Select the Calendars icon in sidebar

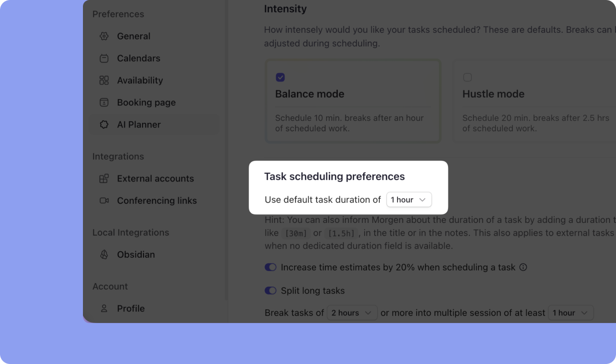coord(104,58)
